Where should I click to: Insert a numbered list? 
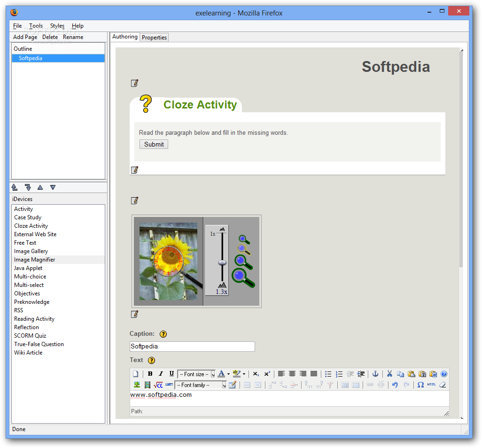339,374
